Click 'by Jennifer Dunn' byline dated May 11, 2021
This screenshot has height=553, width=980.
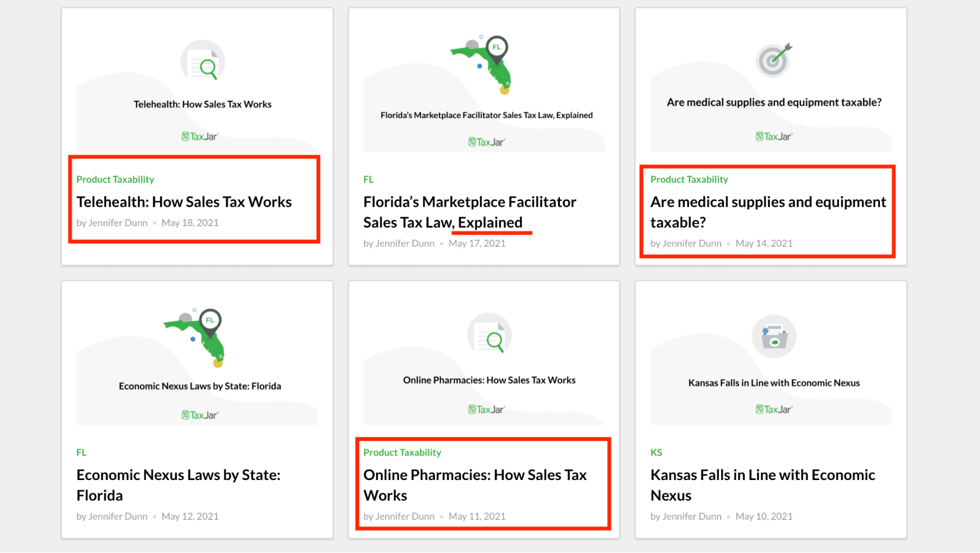tap(399, 516)
